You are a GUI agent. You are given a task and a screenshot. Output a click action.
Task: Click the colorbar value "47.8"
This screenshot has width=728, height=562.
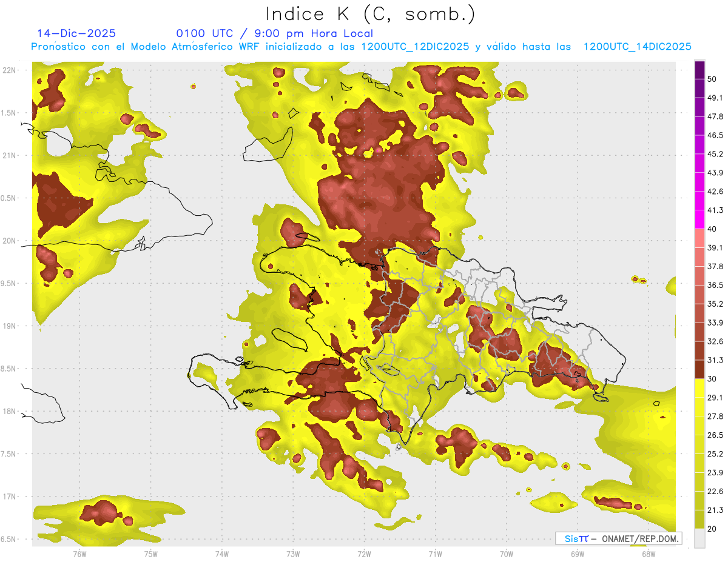click(x=715, y=116)
